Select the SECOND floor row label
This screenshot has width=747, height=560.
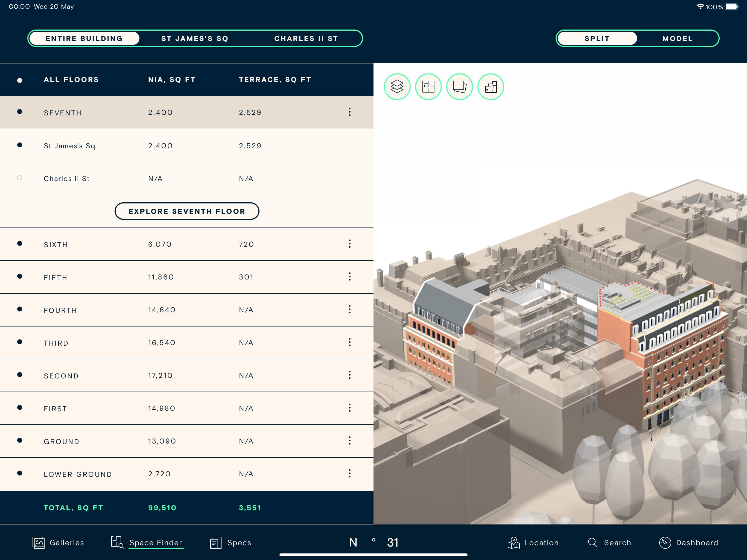(61, 376)
